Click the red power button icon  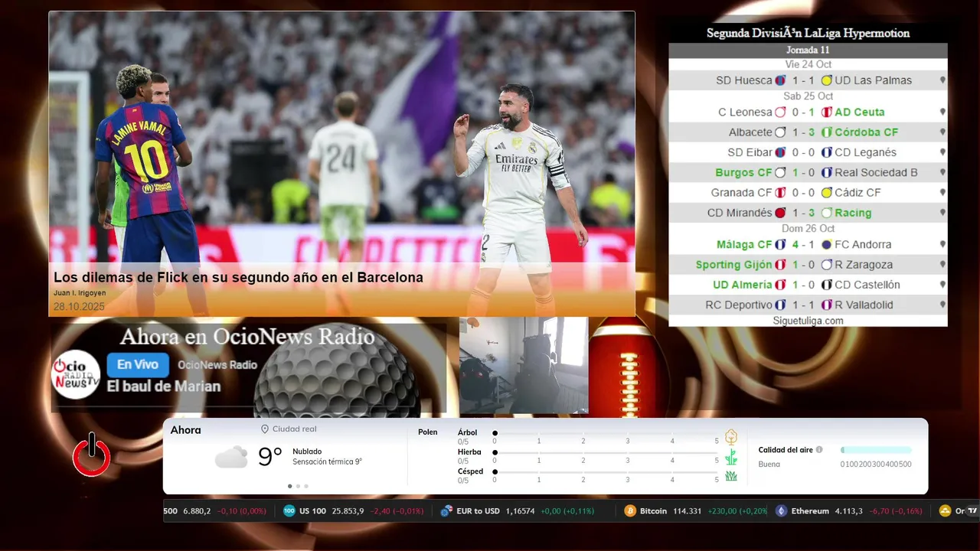(91, 456)
